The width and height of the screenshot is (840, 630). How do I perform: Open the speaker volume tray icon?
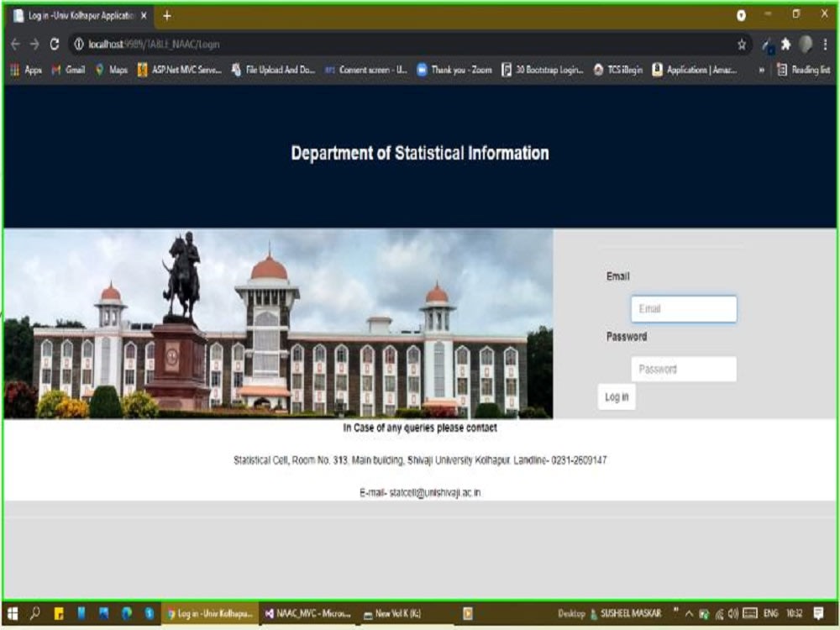[x=732, y=614]
